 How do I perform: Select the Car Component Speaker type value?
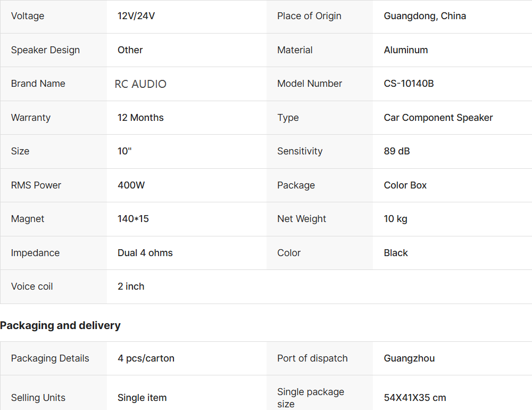pos(438,118)
